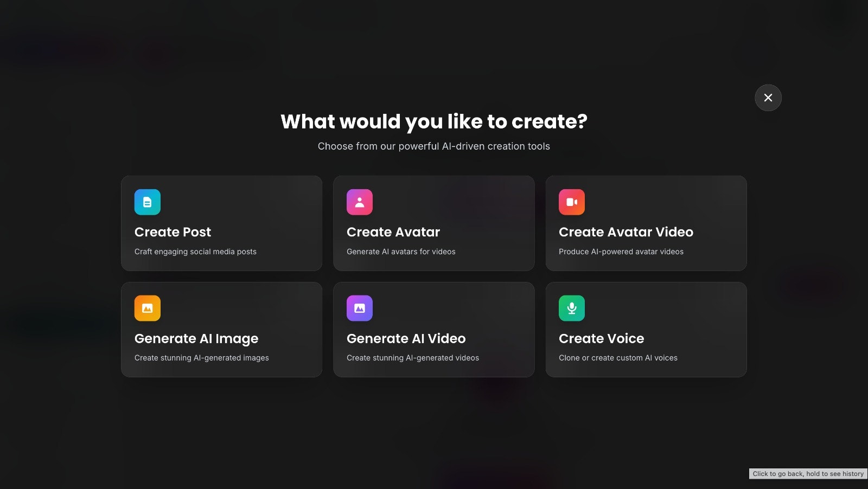This screenshot has width=868, height=489.
Task: Select 'Clone or create custom AI voices' text
Action: [x=617, y=358]
